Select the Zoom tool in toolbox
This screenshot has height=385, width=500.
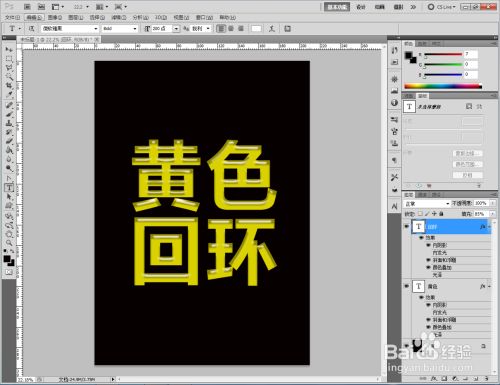click(x=9, y=243)
